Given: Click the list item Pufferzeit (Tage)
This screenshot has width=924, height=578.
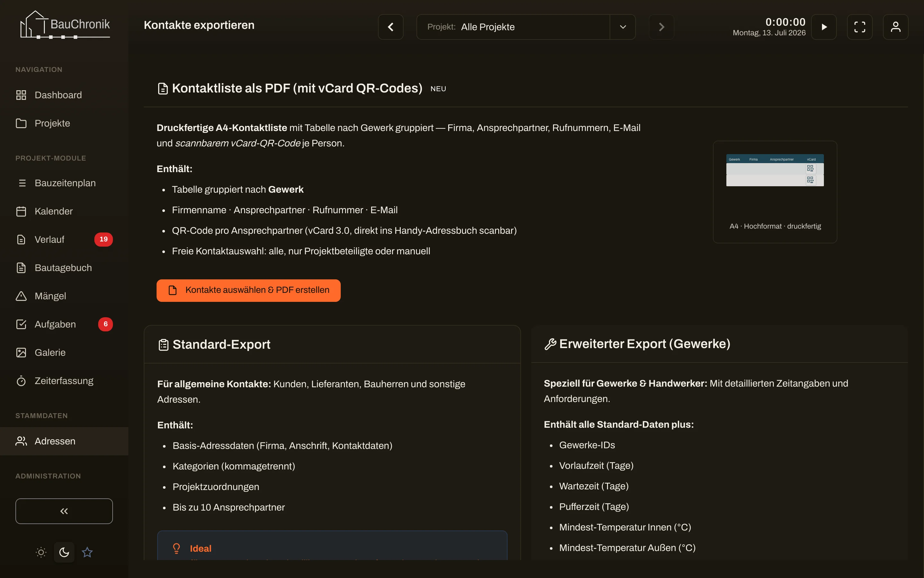Looking at the screenshot, I should (x=594, y=507).
